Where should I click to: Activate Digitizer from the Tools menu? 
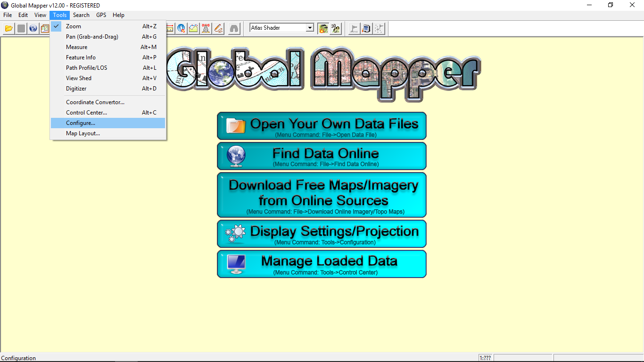(108, 89)
